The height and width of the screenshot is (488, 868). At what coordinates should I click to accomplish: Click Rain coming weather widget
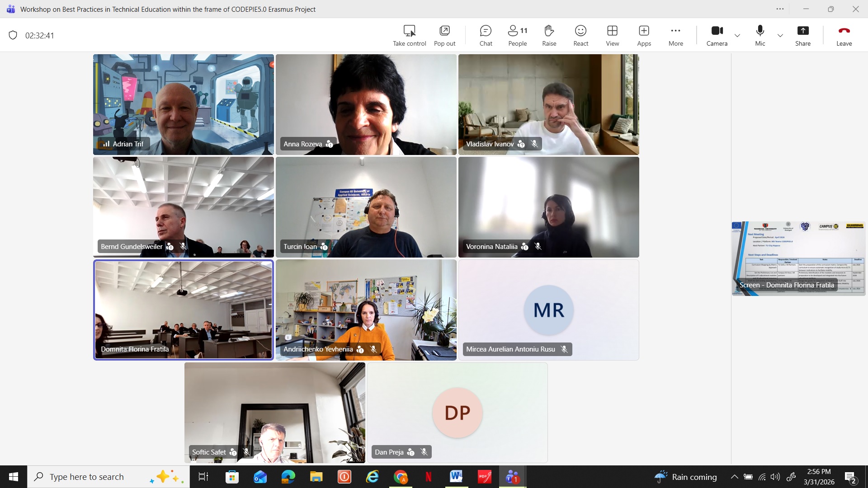[686, 477]
